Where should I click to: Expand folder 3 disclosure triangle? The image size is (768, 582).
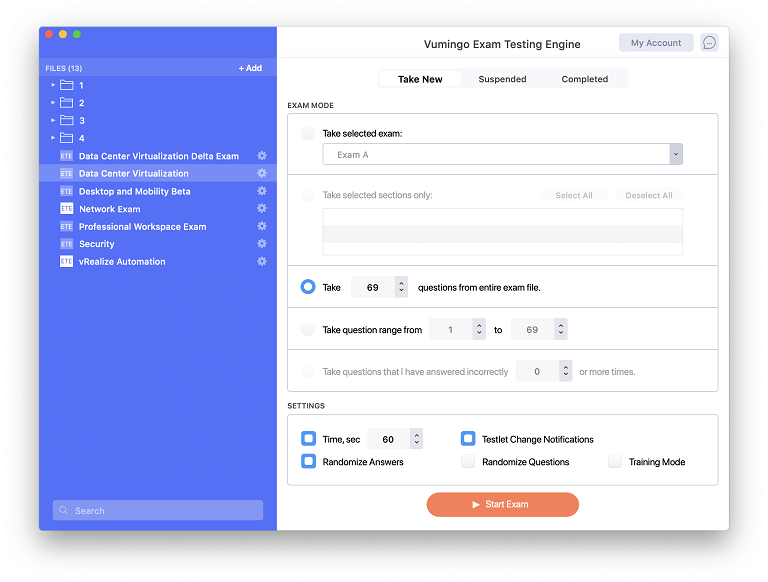(53, 121)
